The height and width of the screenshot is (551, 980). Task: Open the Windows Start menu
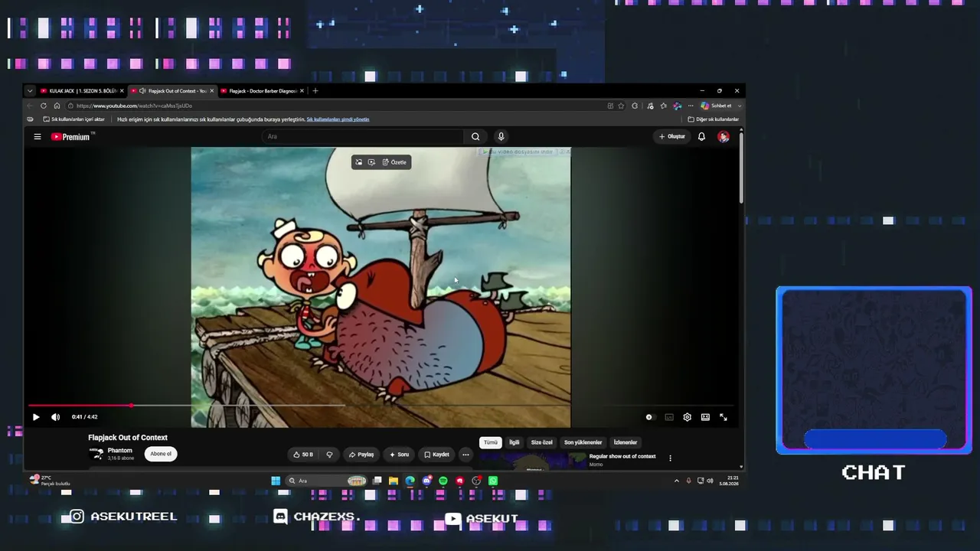(x=276, y=481)
